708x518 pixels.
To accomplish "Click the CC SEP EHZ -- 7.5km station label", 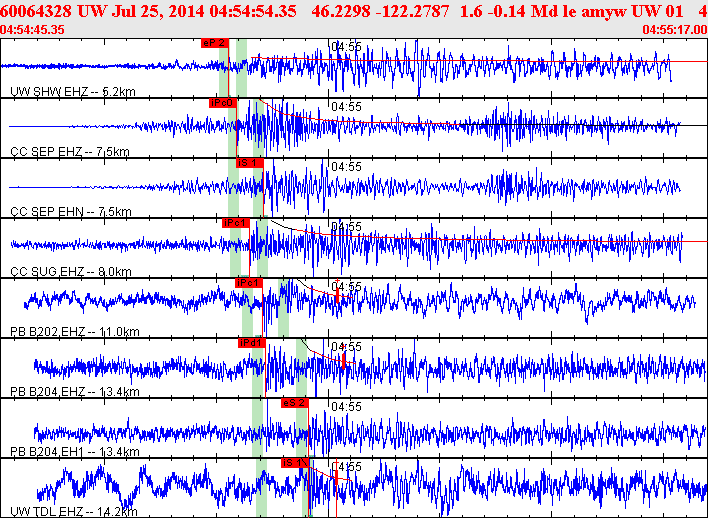I will [70, 152].
